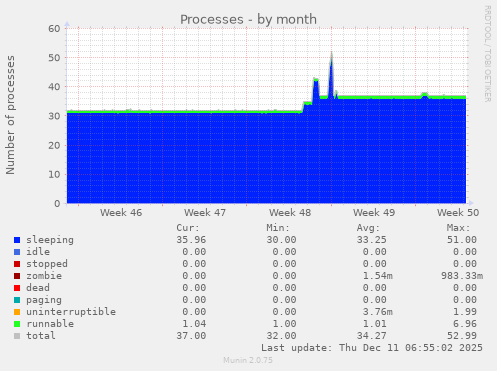This screenshot has height=371, width=497.
Task: Click the 'Week 48' axis label
Action: (x=290, y=213)
